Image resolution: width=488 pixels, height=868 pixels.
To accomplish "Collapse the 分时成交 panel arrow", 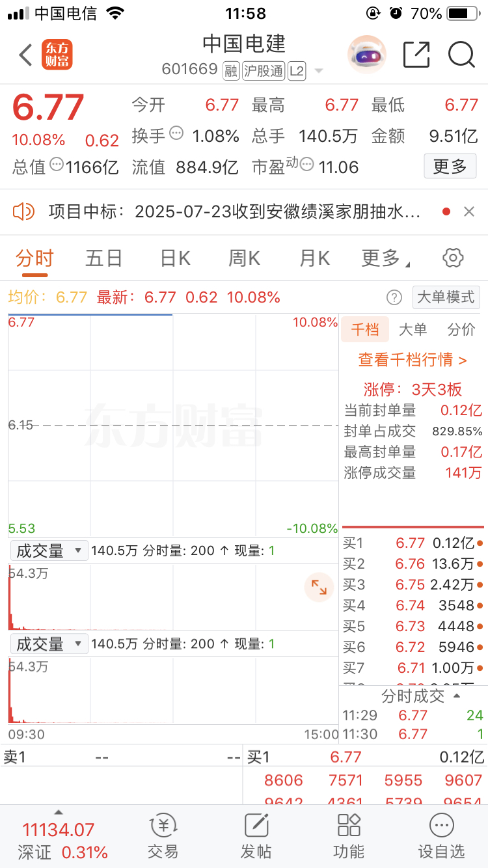I will point(457,696).
